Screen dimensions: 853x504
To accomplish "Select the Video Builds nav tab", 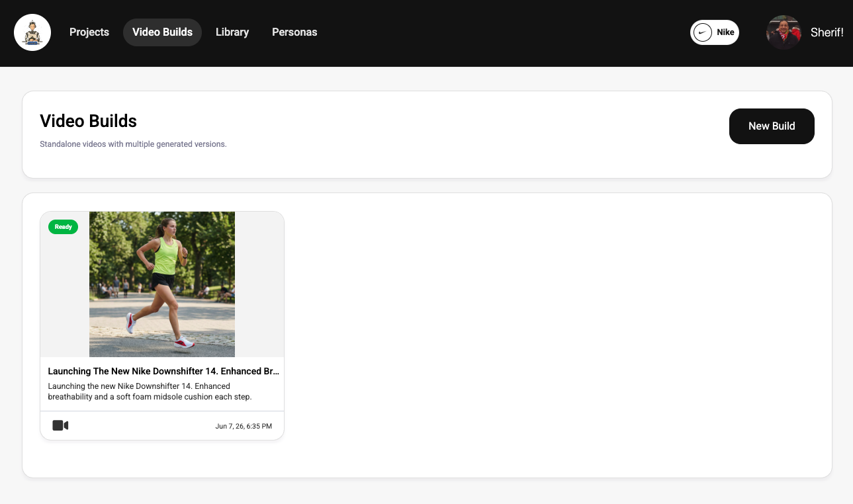I will 162,32.
